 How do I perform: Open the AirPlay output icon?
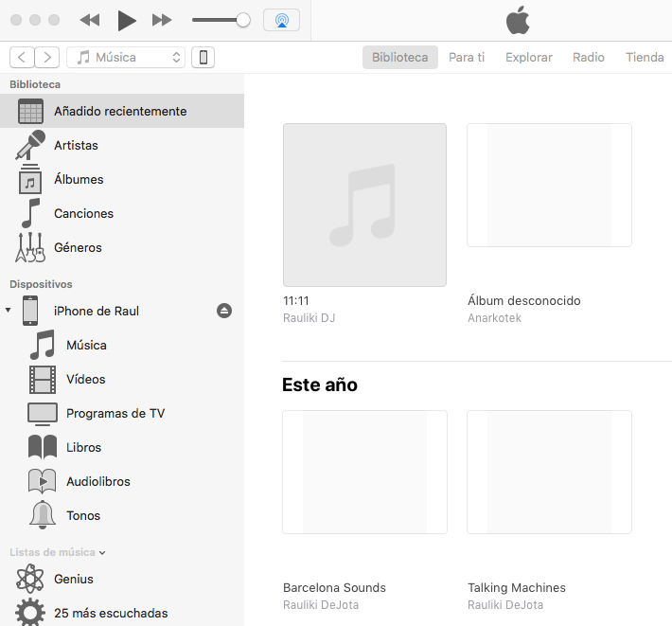point(281,20)
